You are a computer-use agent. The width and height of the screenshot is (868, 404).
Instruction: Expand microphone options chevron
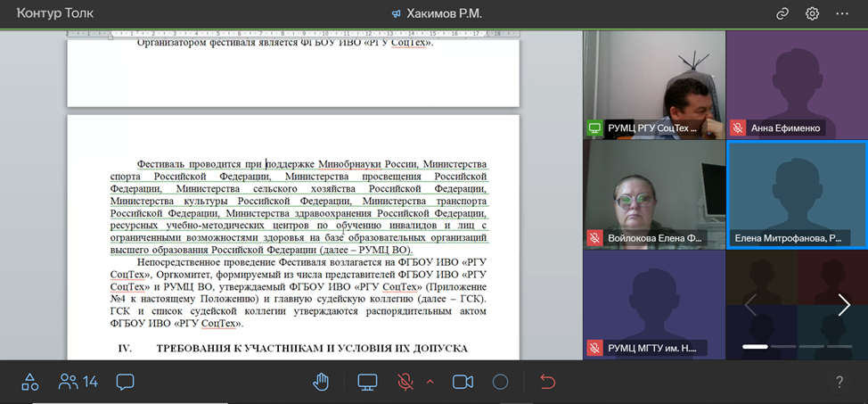click(430, 382)
